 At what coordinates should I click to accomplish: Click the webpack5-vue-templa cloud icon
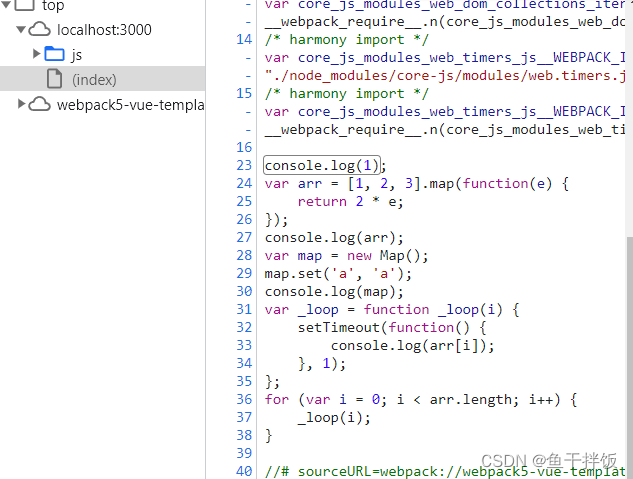click(40, 105)
